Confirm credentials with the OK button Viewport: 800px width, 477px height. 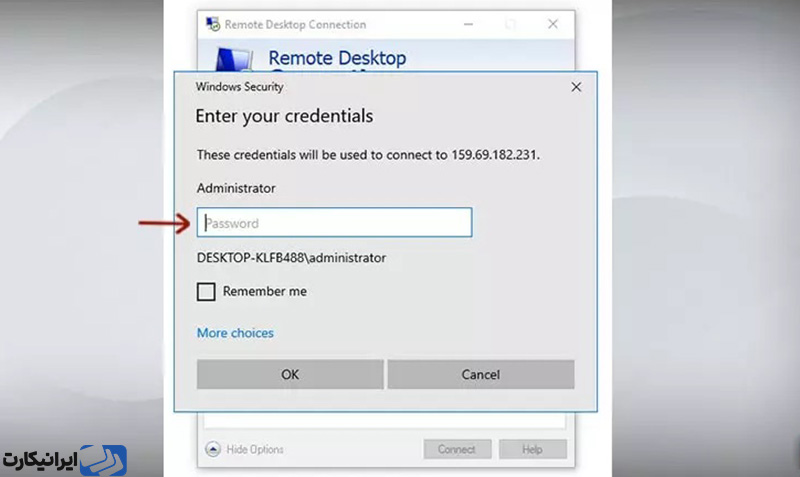point(290,374)
